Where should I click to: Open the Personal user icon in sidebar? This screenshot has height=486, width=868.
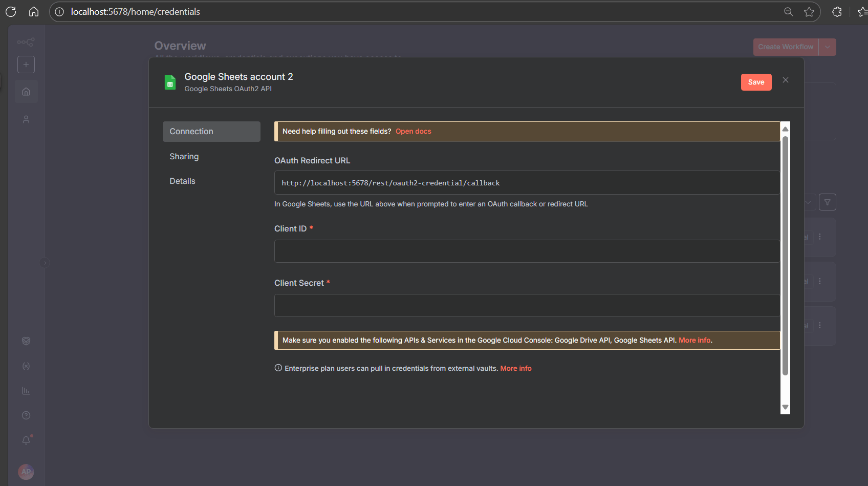(26, 119)
